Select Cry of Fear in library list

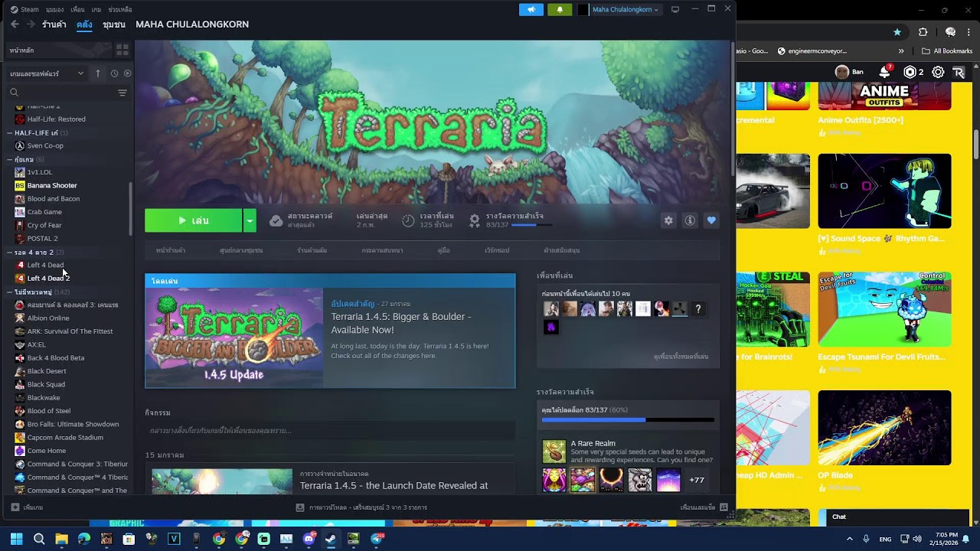[x=44, y=225]
